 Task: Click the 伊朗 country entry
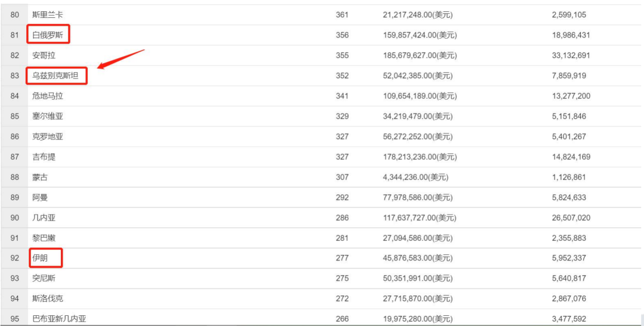tap(40, 258)
